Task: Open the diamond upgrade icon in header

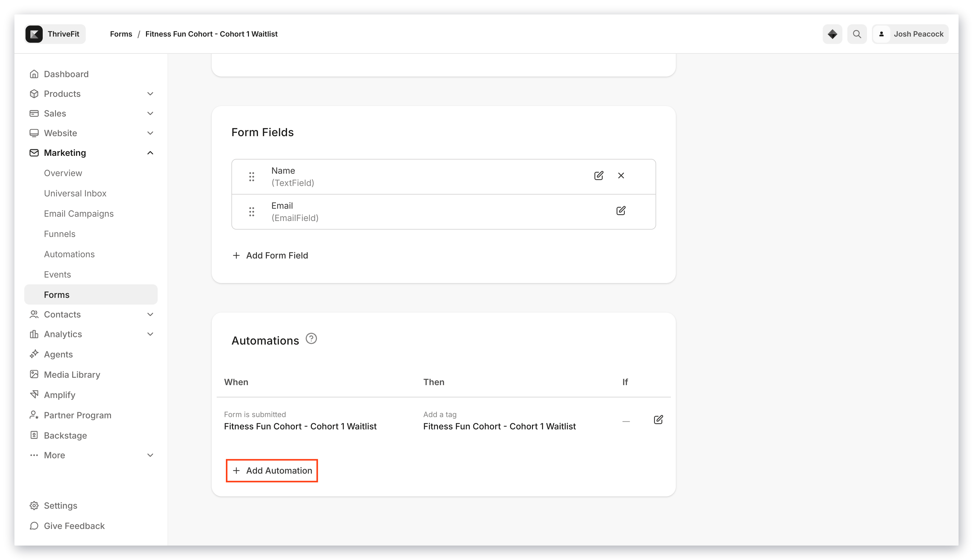Action: coord(832,34)
